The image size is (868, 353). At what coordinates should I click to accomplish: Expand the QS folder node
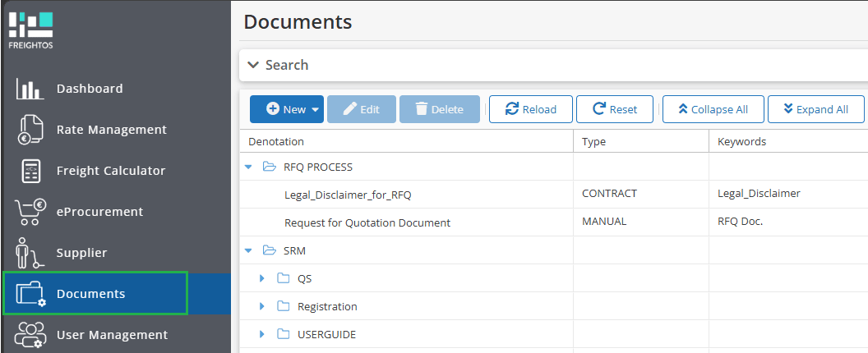pos(262,278)
